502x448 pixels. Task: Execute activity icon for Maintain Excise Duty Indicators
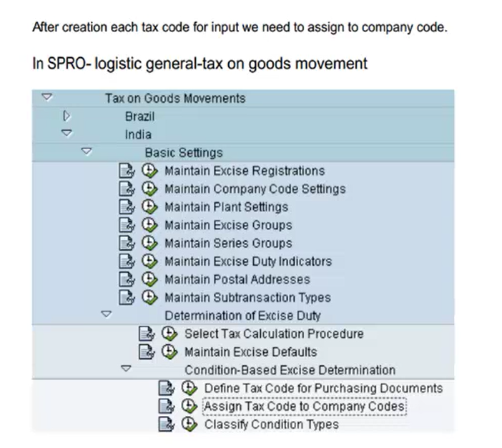coord(149,261)
